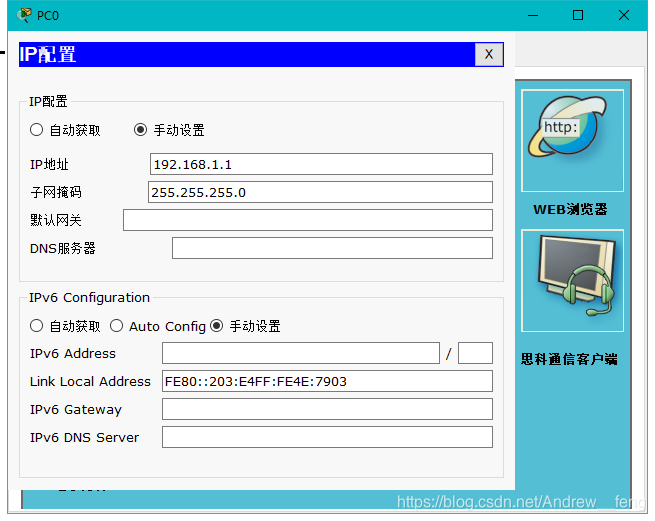Select 自动获取 under IPv6 Configuration
Image resolution: width=655 pixels, height=521 pixels.
coord(37,326)
